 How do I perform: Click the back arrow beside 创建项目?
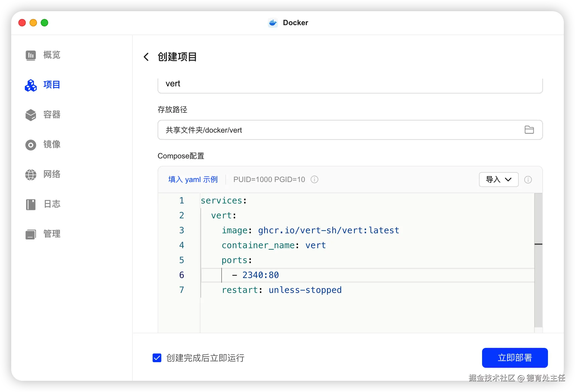pyautogui.click(x=146, y=57)
